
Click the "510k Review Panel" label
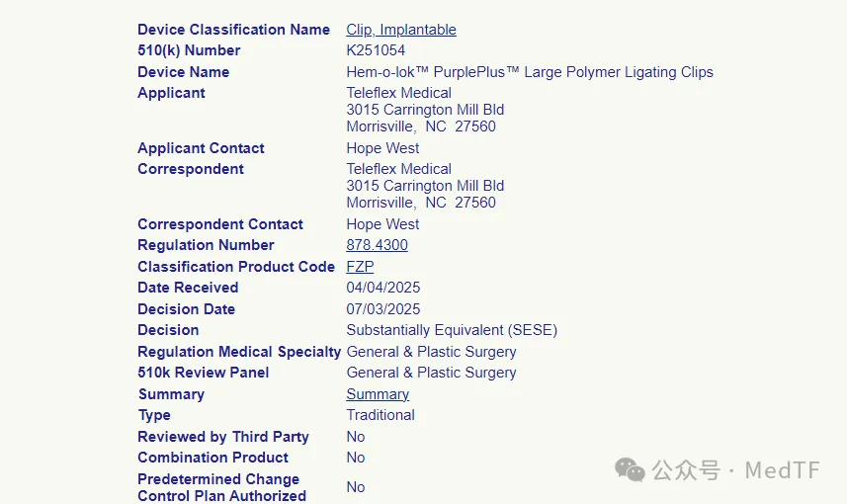pyautogui.click(x=203, y=373)
